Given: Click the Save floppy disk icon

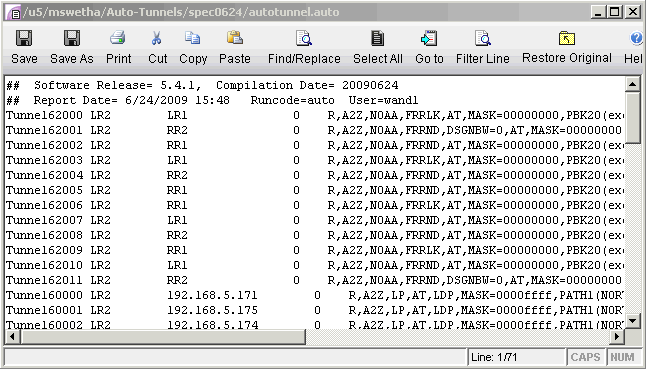Looking at the screenshot, I should tap(24, 38).
